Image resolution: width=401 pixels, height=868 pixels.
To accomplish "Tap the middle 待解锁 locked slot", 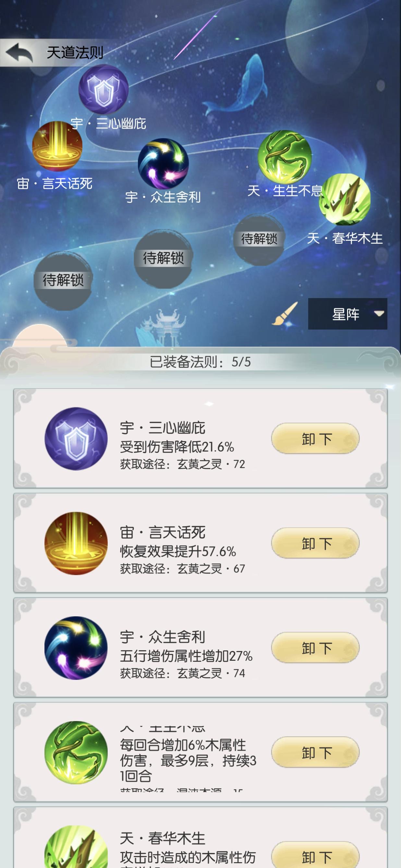I will click(x=164, y=259).
